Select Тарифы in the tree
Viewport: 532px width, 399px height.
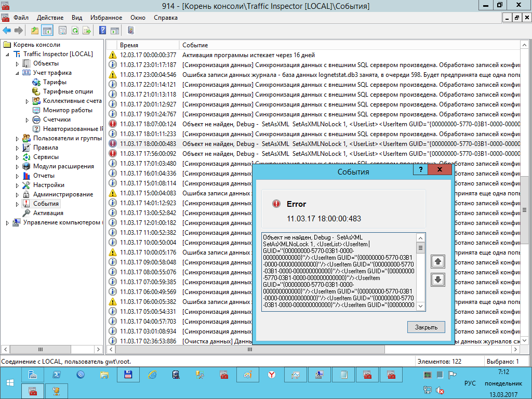tap(55, 82)
